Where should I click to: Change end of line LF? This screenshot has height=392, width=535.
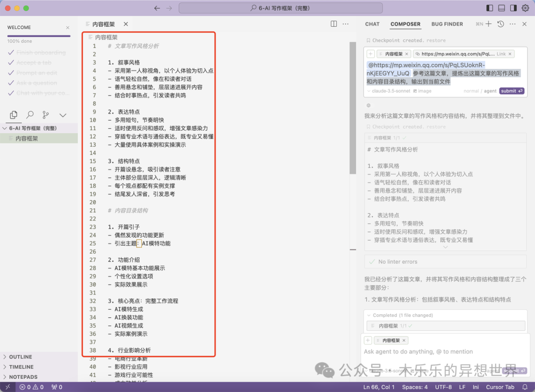462,387
